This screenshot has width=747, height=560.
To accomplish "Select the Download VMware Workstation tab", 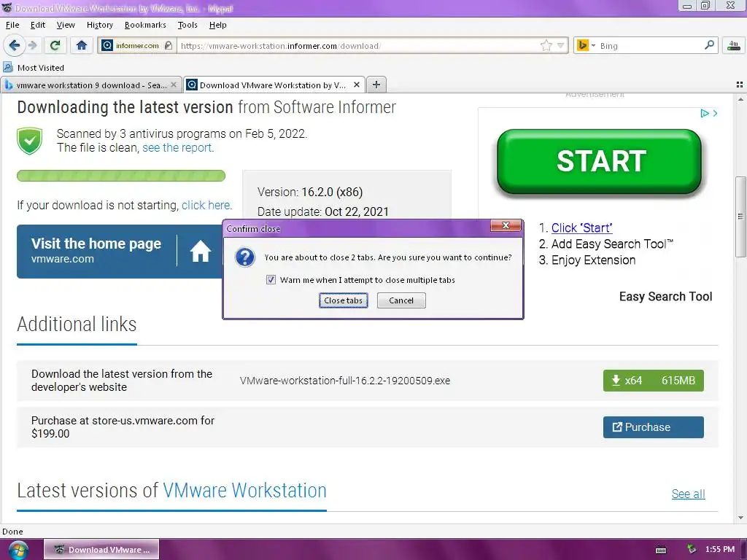I will coord(273,85).
